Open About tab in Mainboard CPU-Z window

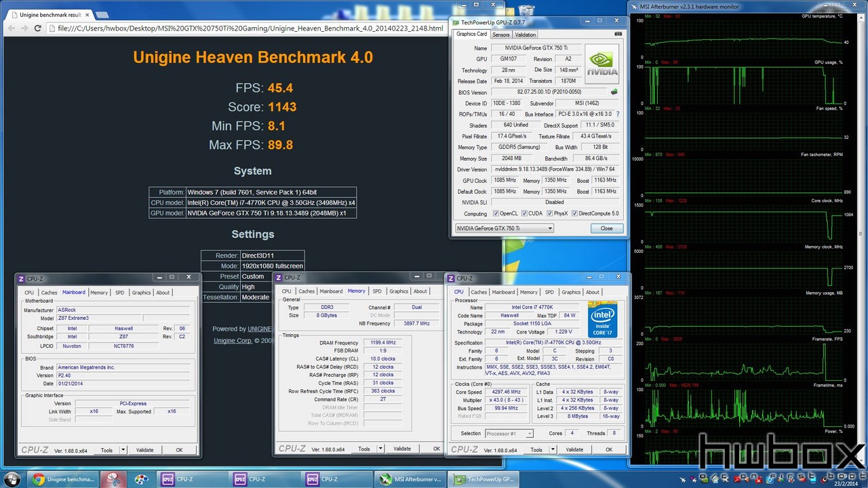163,293
